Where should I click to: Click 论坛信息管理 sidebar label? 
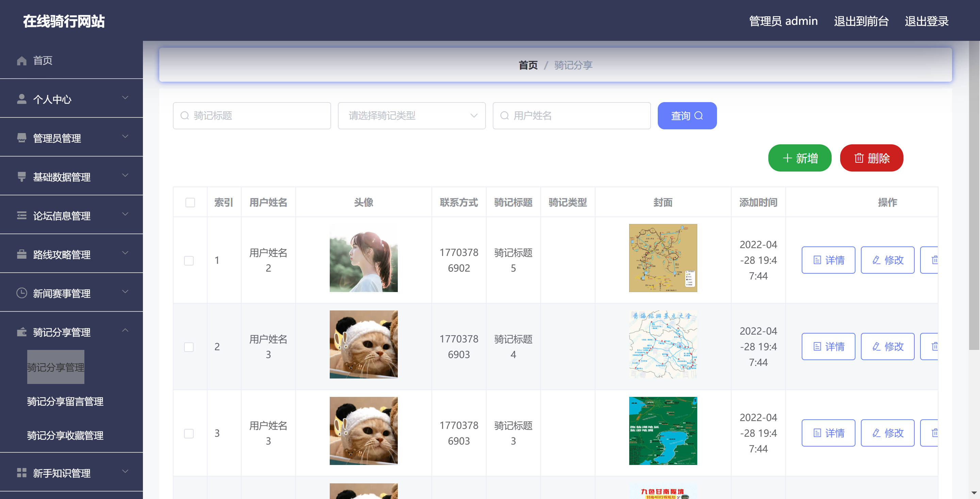click(62, 216)
